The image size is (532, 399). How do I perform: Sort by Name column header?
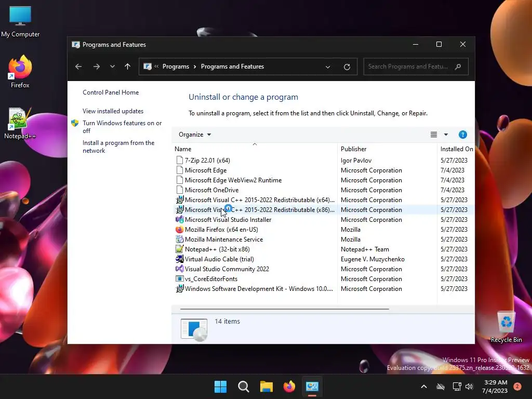pyautogui.click(x=255, y=149)
